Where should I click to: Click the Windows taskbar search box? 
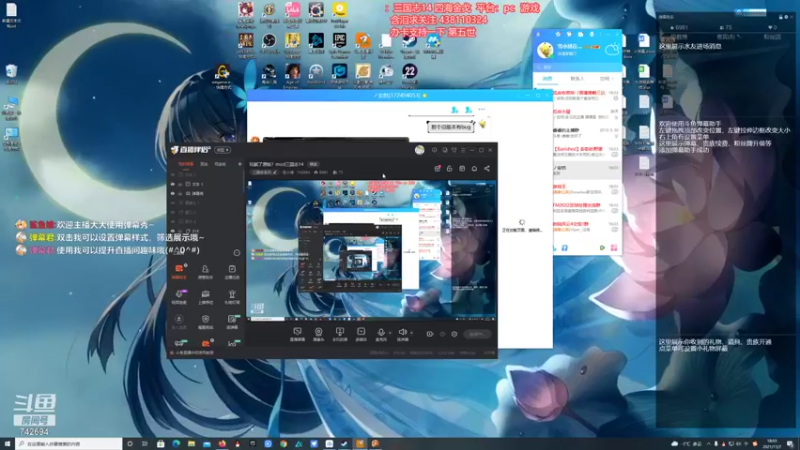(69, 444)
